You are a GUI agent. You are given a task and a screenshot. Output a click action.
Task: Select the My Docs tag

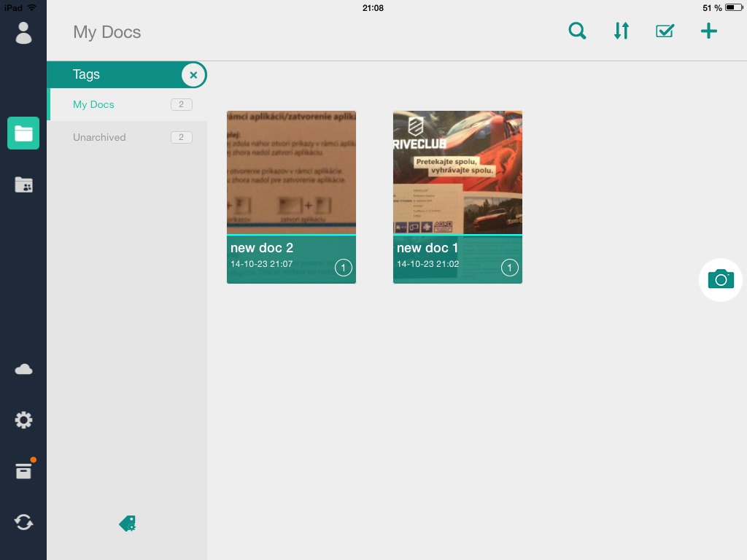click(93, 104)
